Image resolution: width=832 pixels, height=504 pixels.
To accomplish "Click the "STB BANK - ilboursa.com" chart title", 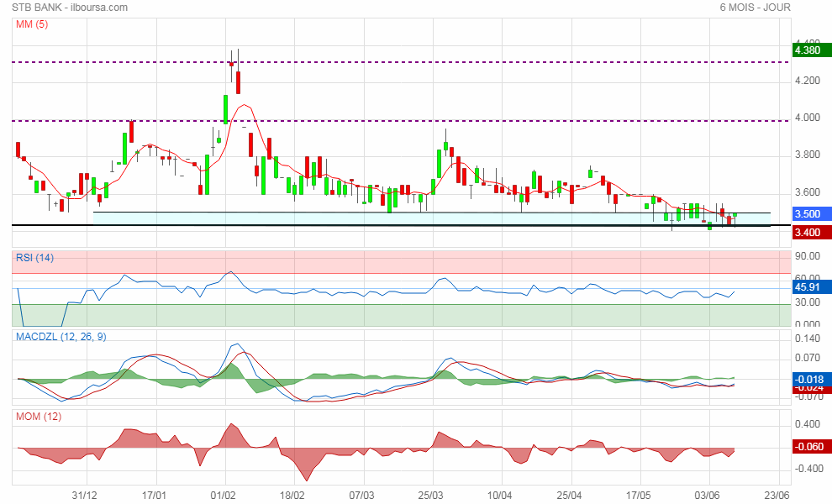I will tap(70, 8).
